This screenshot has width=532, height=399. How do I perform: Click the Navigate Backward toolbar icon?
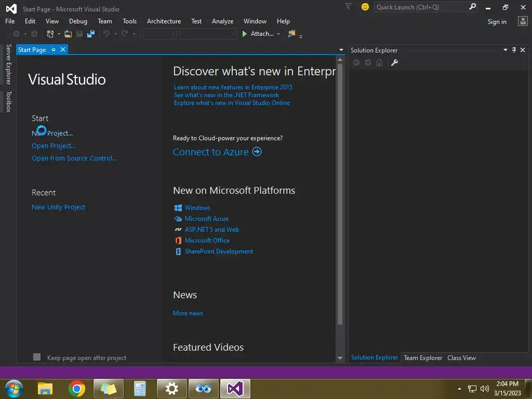[16, 34]
